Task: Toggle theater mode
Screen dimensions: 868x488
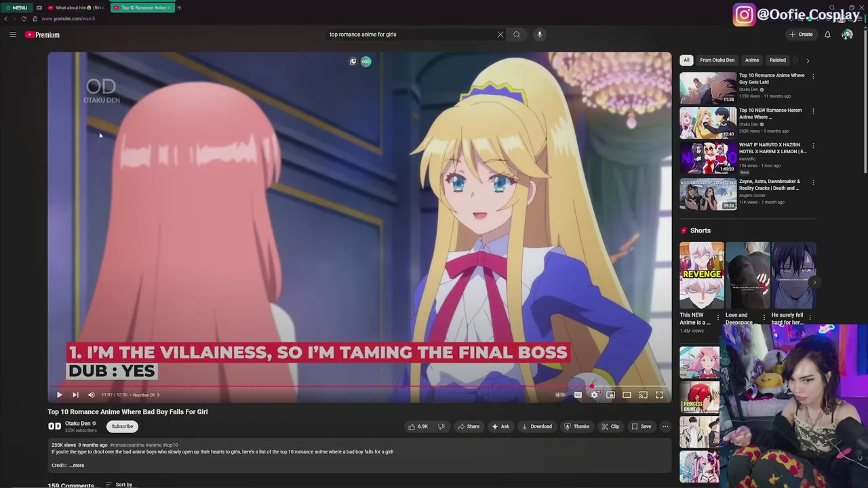Action: pyautogui.click(x=627, y=394)
